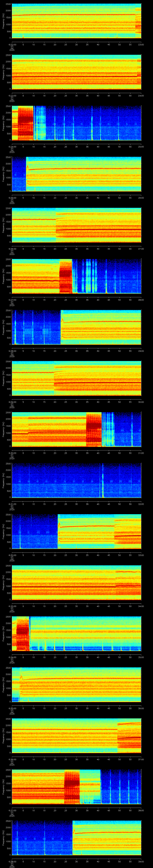Select the spectrogram panel beginning at 6:30:00
The image size is (153, 868).
(76, 429)
